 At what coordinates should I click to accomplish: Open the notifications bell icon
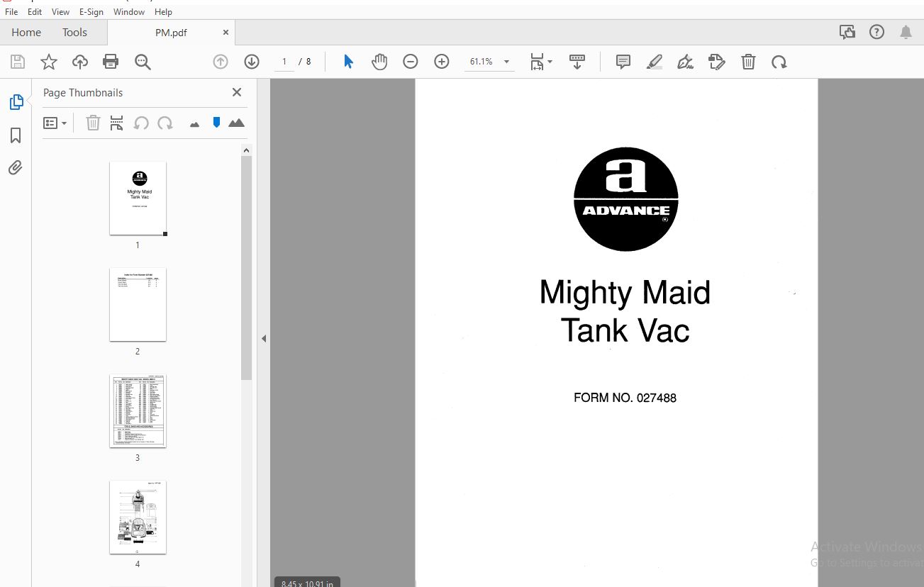pos(906,32)
